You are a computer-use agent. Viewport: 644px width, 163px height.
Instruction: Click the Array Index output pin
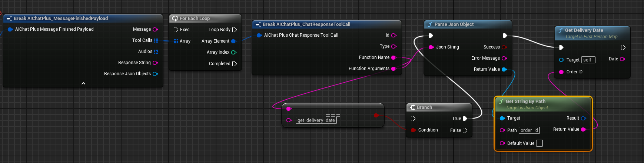point(234,52)
